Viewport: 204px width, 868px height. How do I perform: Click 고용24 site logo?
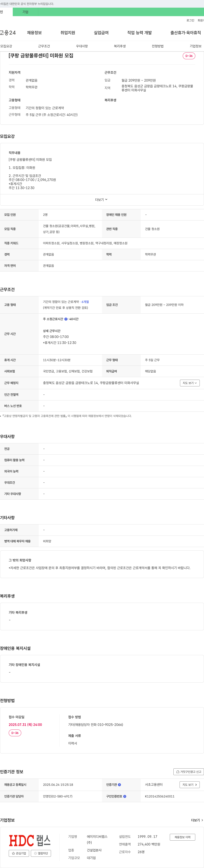(8, 33)
